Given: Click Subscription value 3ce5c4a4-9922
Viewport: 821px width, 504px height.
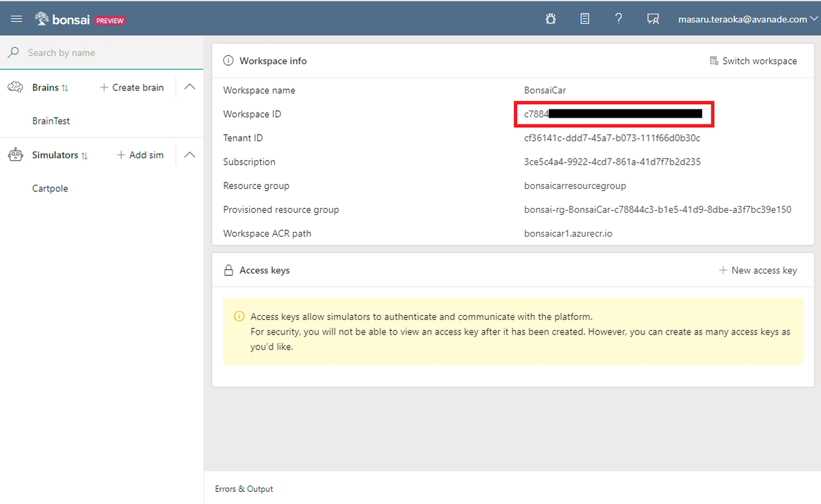Looking at the screenshot, I should click(x=612, y=162).
